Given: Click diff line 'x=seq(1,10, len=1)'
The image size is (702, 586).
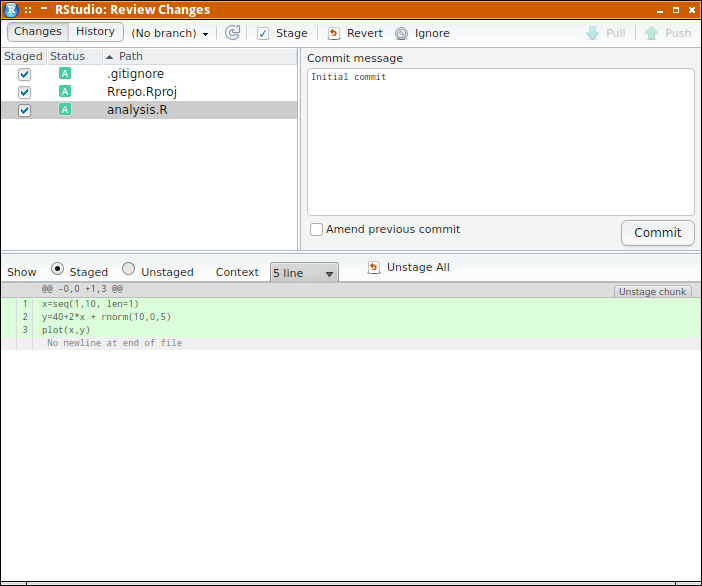Looking at the screenshot, I should coord(90,304).
